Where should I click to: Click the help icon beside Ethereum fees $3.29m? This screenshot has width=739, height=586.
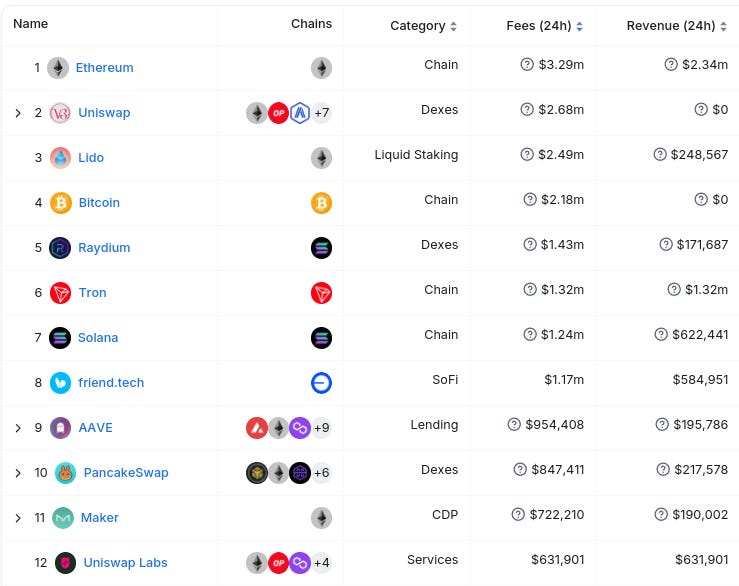point(527,64)
